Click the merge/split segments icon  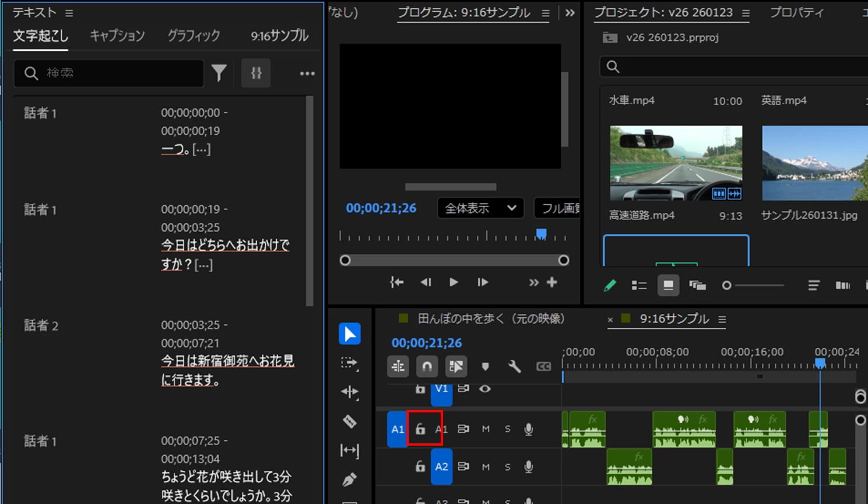(256, 73)
